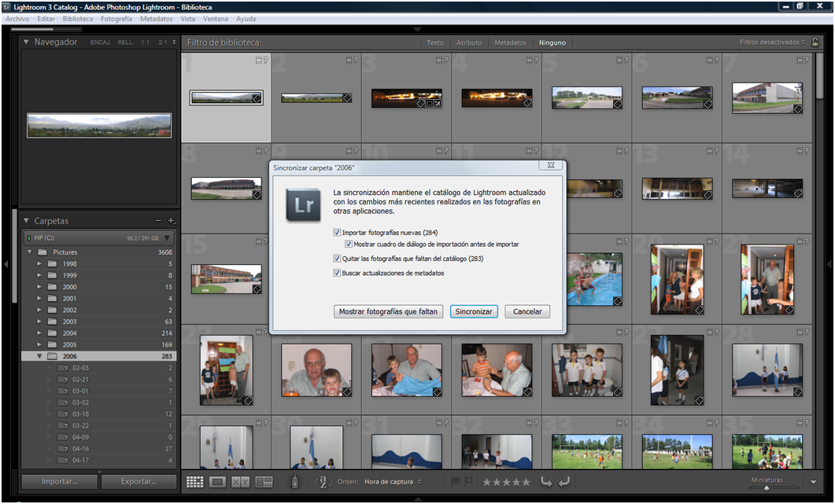This screenshot has width=835, height=504.
Task: Select the Texto filter tab
Action: (435, 42)
